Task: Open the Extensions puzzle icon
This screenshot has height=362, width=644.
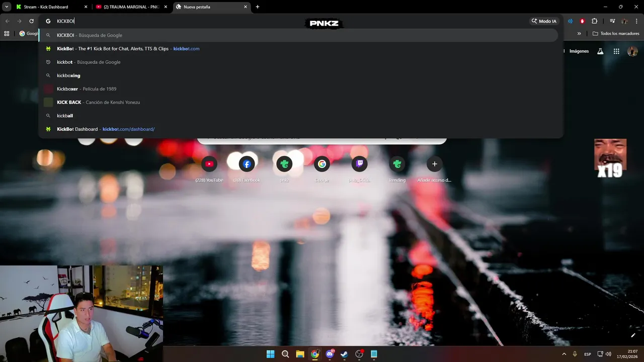Action: pos(594,21)
